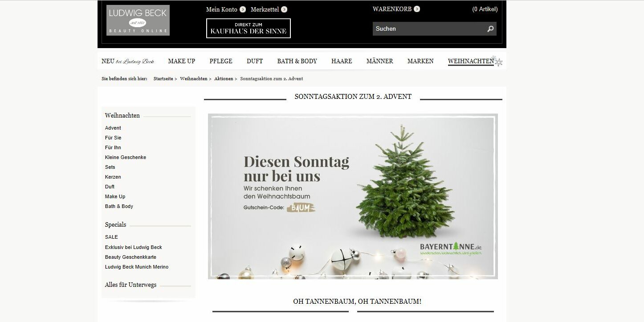The height and width of the screenshot is (322, 644).
Task: Open the Kerzen category in the sidebar
Action: tap(113, 177)
